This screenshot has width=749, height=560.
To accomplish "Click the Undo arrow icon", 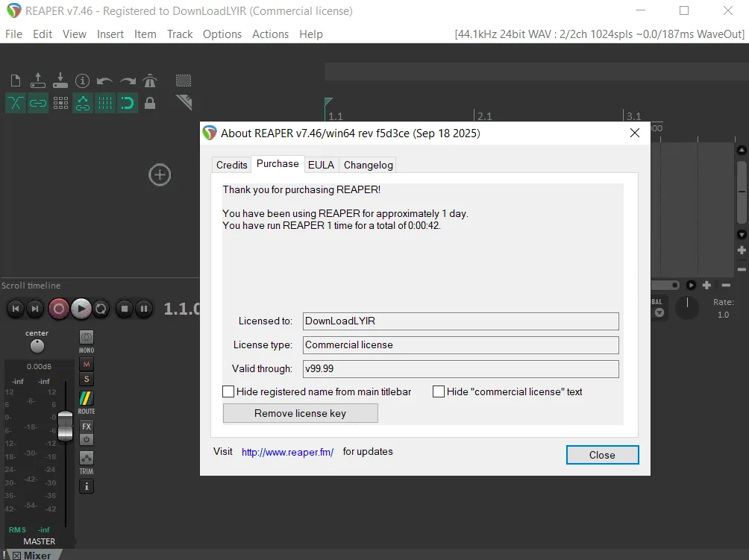I will coord(104,81).
